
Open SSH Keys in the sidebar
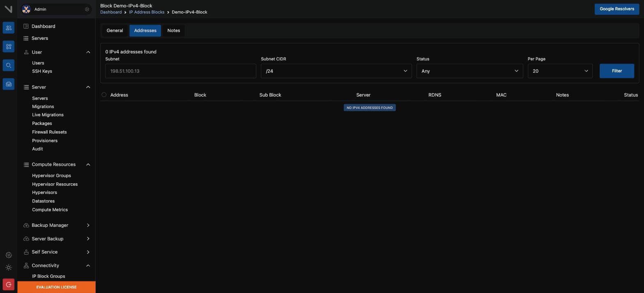coord(42,72)
